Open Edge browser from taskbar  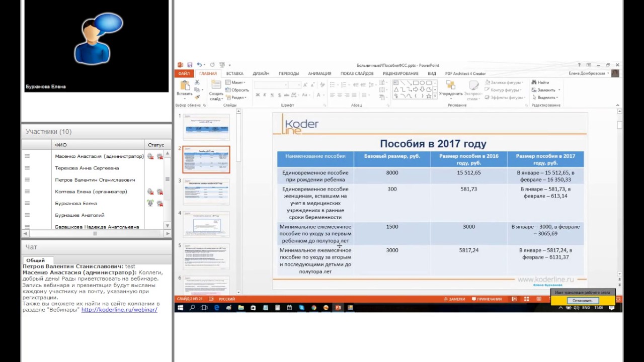pos(217,308)
